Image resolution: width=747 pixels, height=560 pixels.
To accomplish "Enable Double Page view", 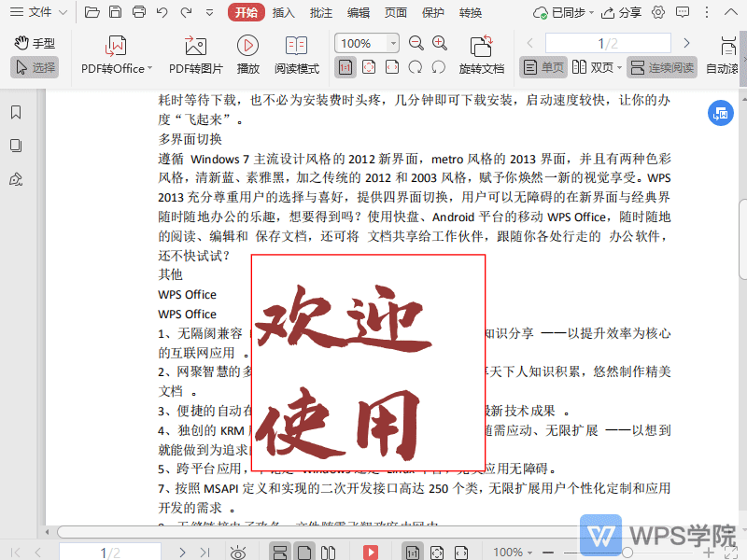I will pos(594,67).
